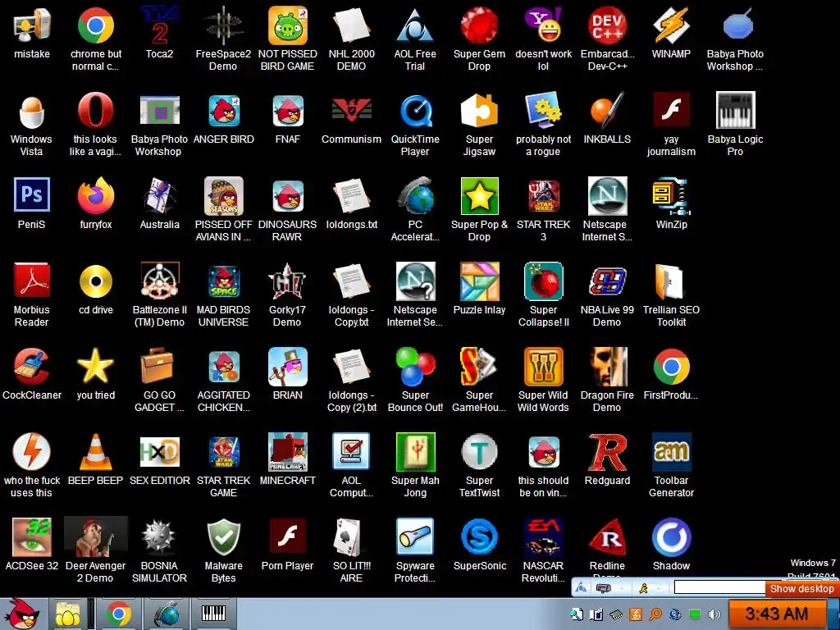The width and height of the screenshot is (840, 630).
Task: Open the yay journalism Flash icon
Action: 671,111
